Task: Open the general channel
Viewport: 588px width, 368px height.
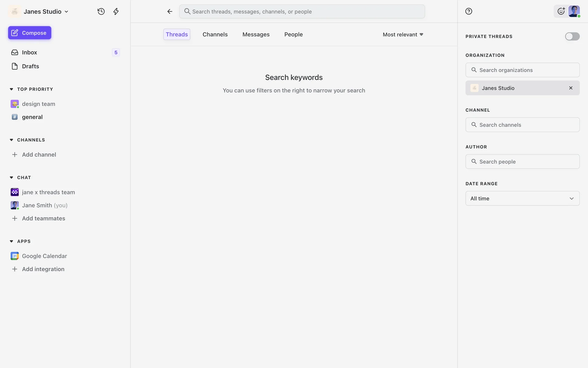Action: 32,117
